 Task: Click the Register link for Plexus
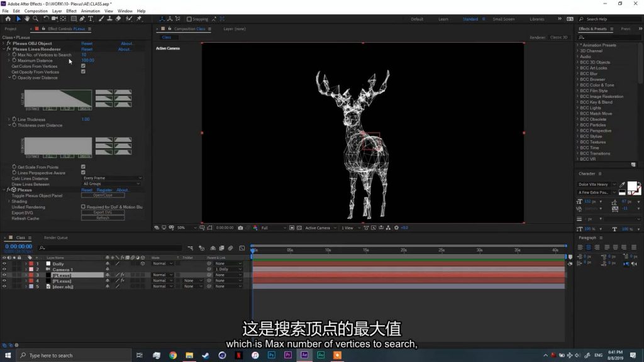point(104,190)
